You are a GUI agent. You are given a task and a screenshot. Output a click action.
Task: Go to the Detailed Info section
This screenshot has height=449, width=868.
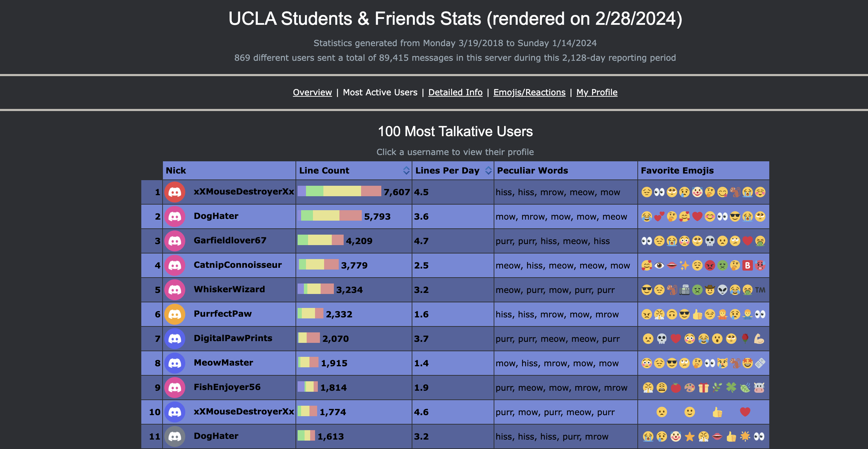455,93
